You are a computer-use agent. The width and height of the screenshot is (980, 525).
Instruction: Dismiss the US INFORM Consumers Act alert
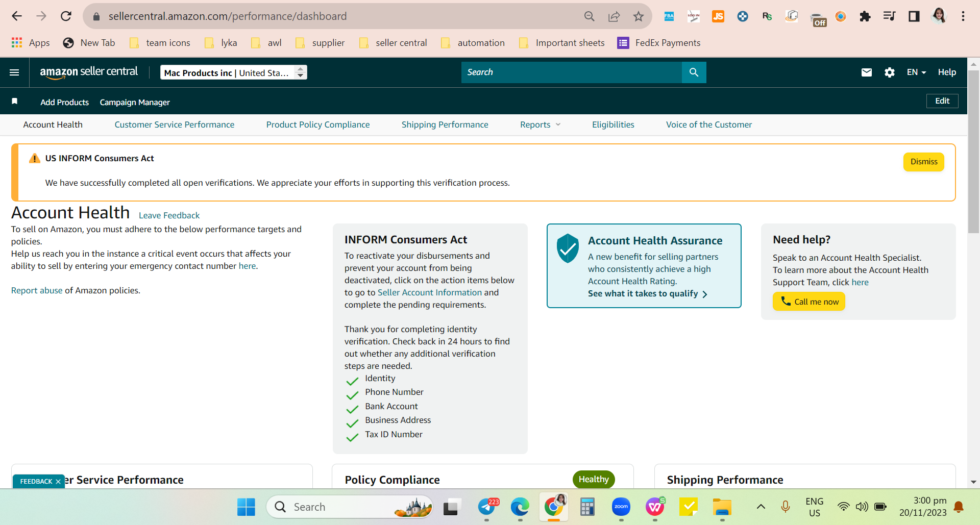coord(924,162)
